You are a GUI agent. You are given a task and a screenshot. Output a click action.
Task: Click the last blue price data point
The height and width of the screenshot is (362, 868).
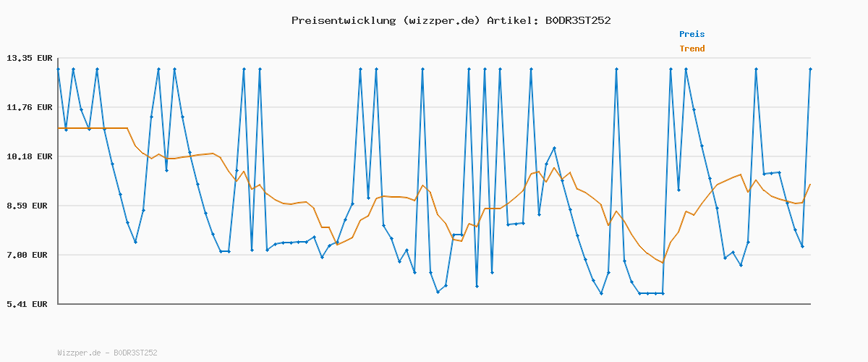tap(810, 69)
